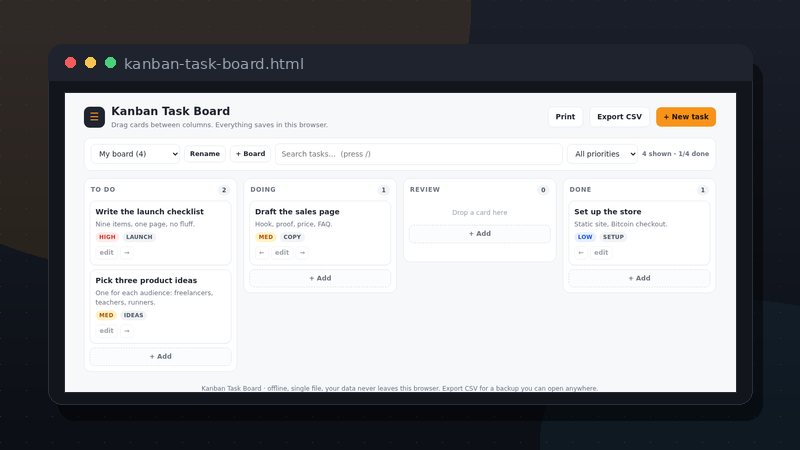Select 'Draft the sales page' card title

pyautogui.click(x=297, y=212)
